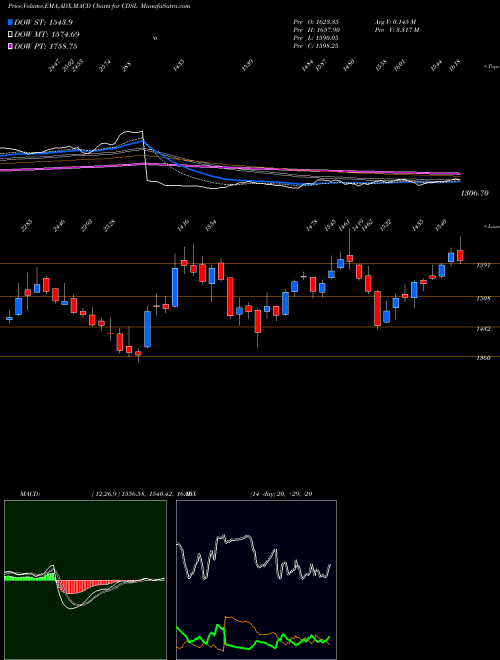Select the 'Pre H: 1657.90' high value

point(316,29)
